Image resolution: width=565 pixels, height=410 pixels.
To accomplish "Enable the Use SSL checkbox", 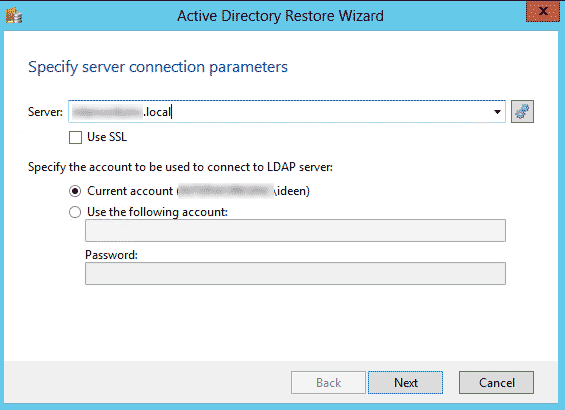I will 75,137.
